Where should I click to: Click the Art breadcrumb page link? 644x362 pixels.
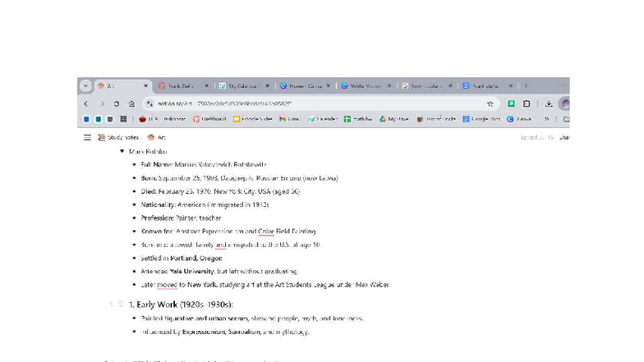click(x=157, y=138)
